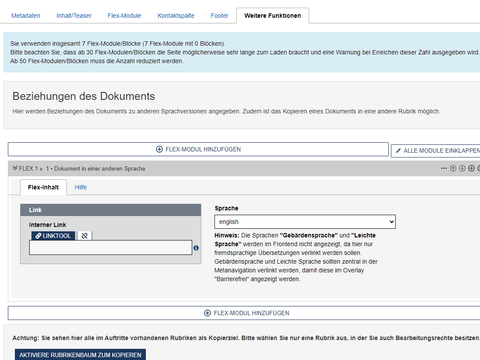The width and height of the screenshot is (480, 360).
Task: Select the Flex-Inhalt sub-tab
Action: [x=43, y=187]
